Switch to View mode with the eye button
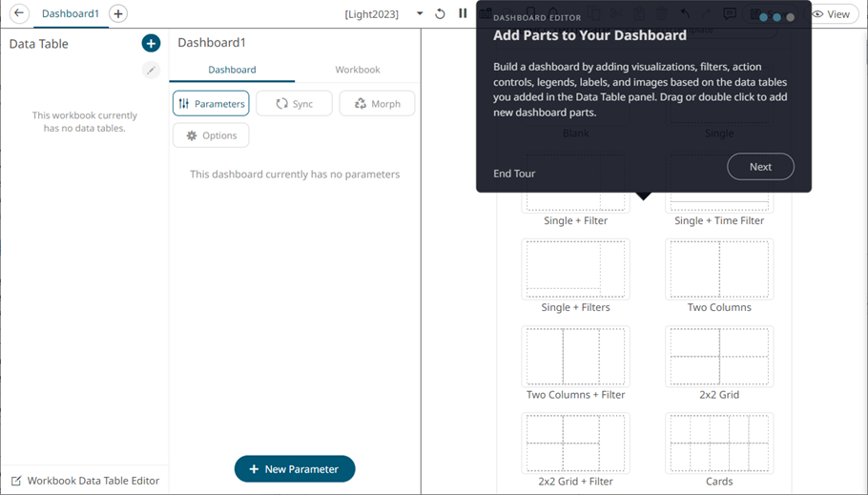The width and height of the screenshot is (868, 495). tap(831, 14)
